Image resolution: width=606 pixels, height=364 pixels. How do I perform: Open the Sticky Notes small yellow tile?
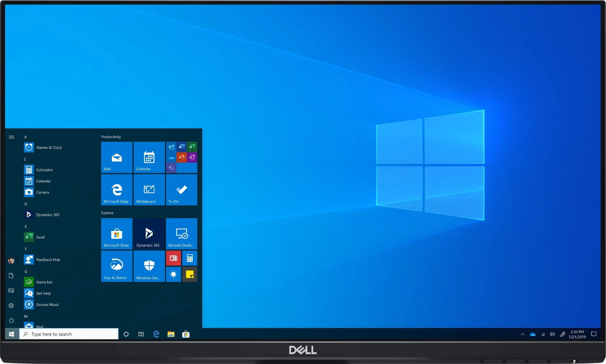tap(189, 274)
